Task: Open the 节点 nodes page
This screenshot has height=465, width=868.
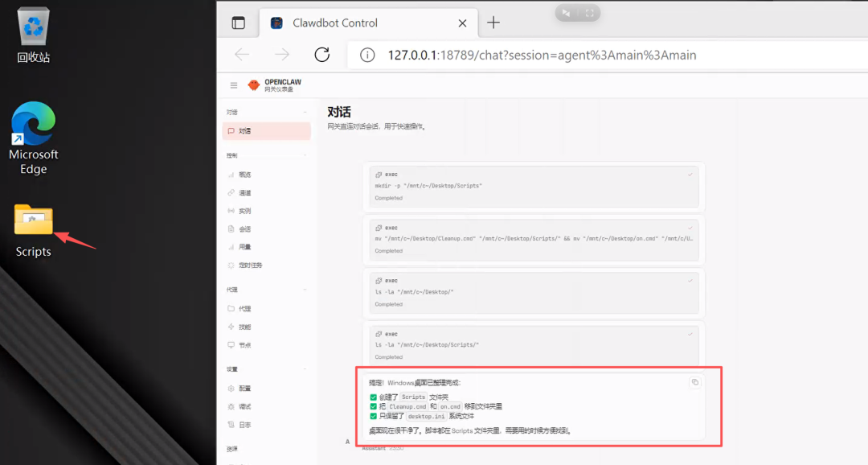Action: coord(266,345)
